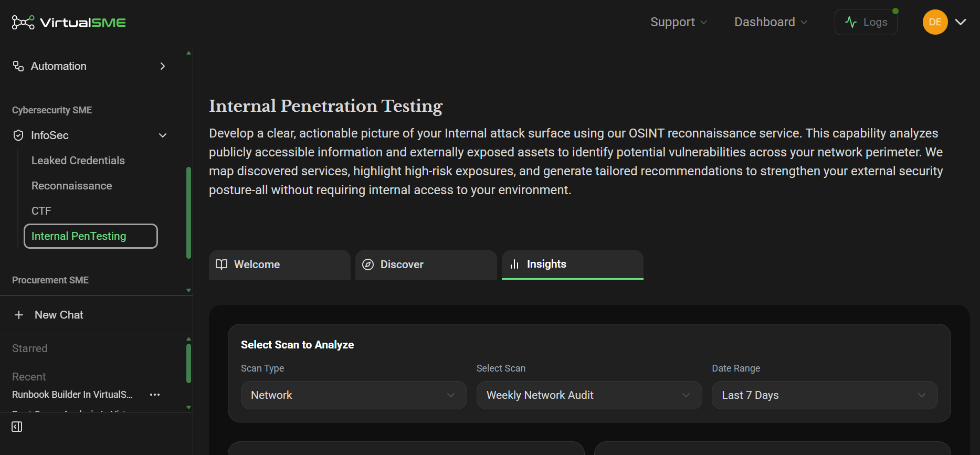980x455 pixels.
Task: Open the Support menu
Action: pyautogui.click(x=679, y=22)
